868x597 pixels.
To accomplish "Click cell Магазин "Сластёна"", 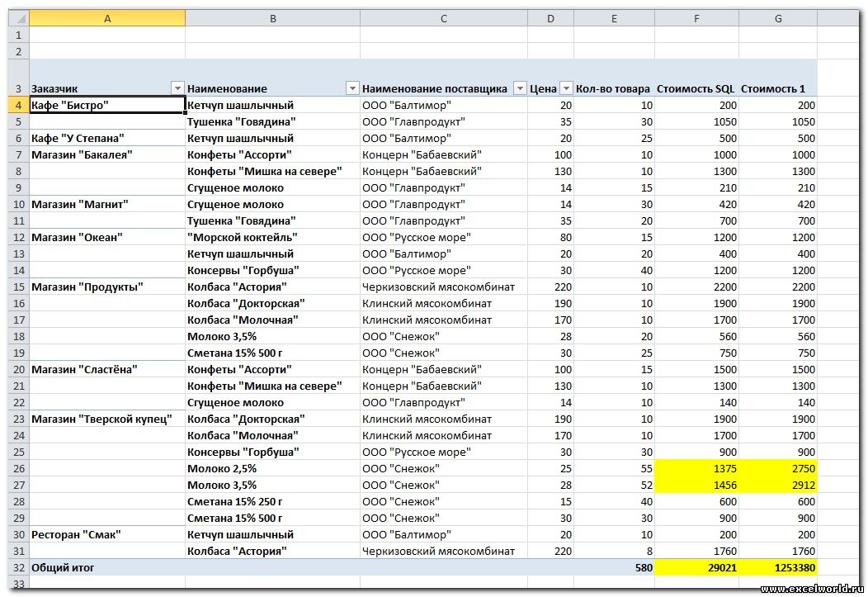I will coord(106,369).
